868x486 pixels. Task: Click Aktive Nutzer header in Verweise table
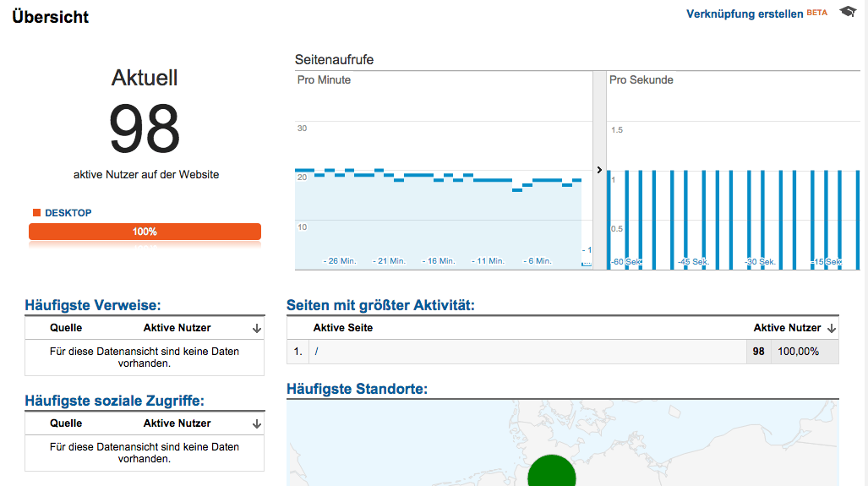177,328
